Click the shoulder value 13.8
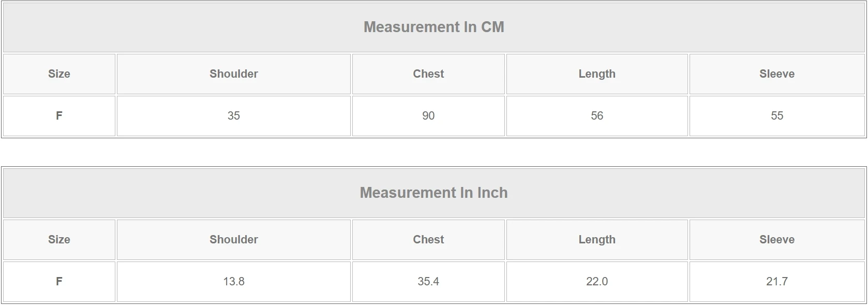Screen dimensions: 868x305 tap(233, 282)
